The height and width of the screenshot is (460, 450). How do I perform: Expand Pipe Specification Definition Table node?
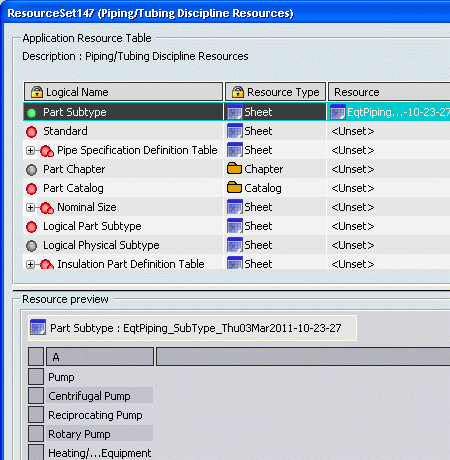(x=30, y=151)
